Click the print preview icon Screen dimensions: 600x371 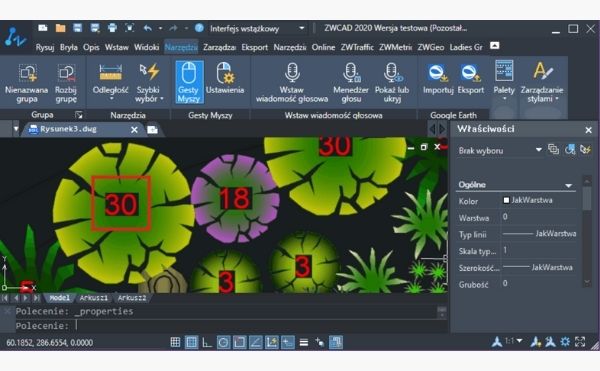coord(130,28)
